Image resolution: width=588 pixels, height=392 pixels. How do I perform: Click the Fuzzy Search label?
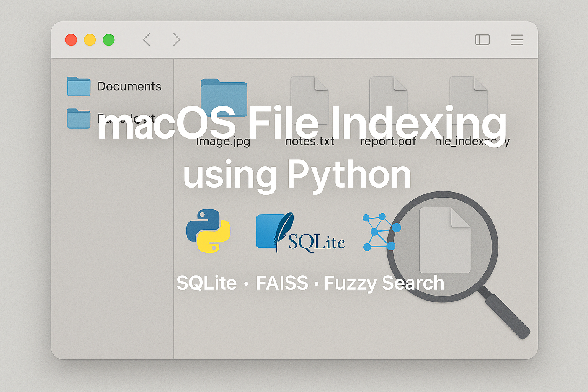click(384, 283)
